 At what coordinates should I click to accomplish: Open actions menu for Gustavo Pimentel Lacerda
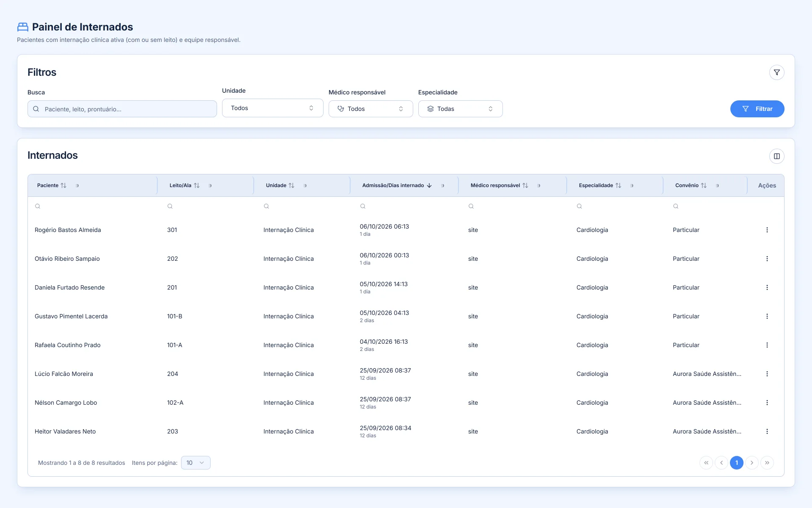pos(767,316)
